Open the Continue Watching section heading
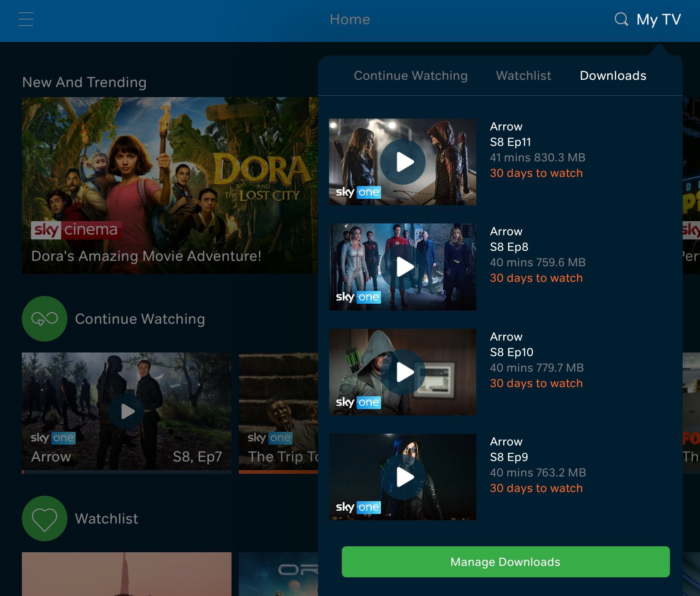This screenshot has width=700, height=596. (x=140, y=319)
